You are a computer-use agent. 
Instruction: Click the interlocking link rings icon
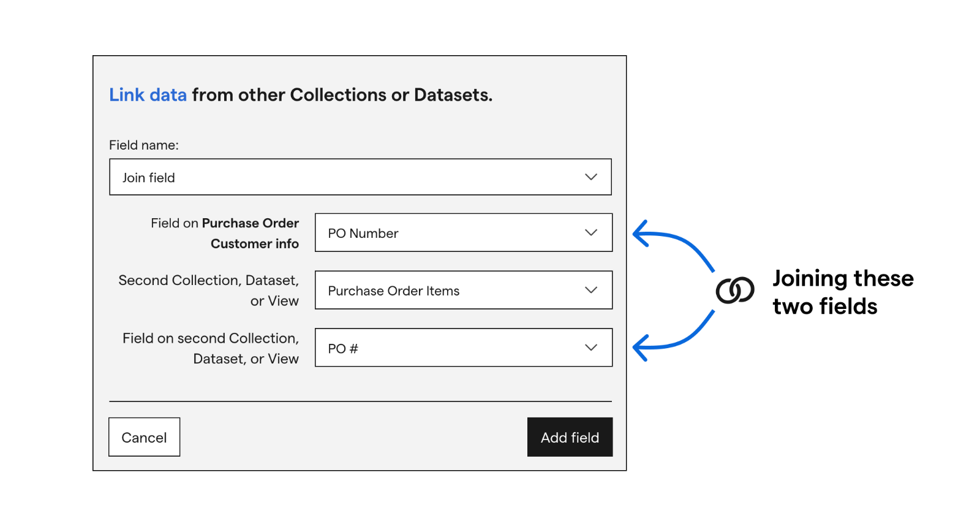(735, 291)
